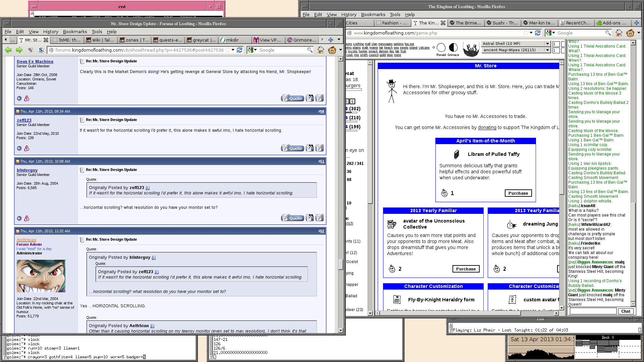Click the blue S toolbar icon in forum window
Image resolution: width=644 pixels, height=362 pixels.
click(x=41, y=50)
